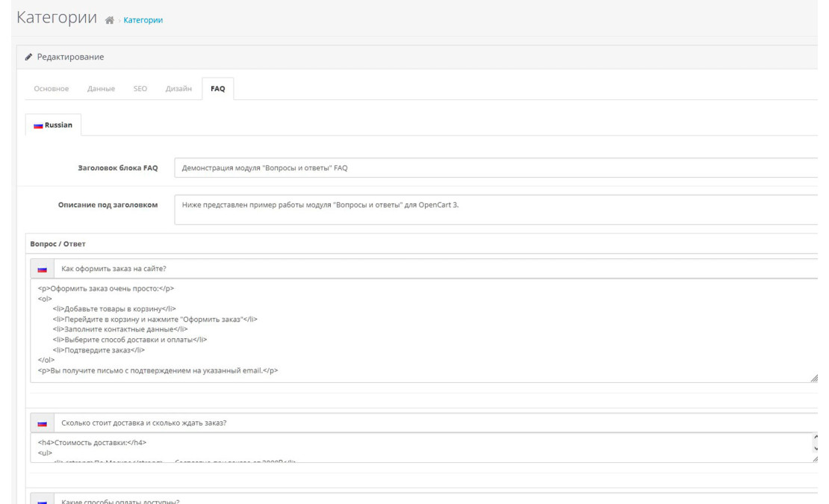Click resize handle of first answer textarea
829x504 pixels.
[x=813, y=379]
